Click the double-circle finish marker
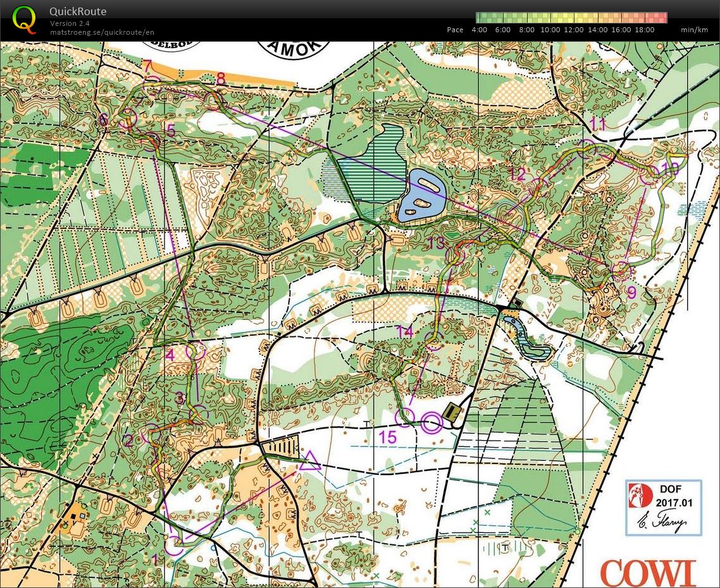Screen dimensions: 720x588 431,423
